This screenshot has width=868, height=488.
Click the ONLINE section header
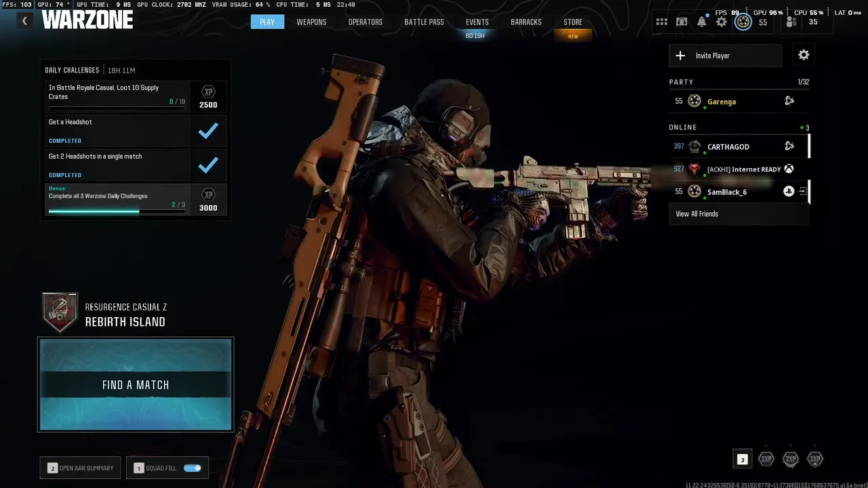pos(683,127)
